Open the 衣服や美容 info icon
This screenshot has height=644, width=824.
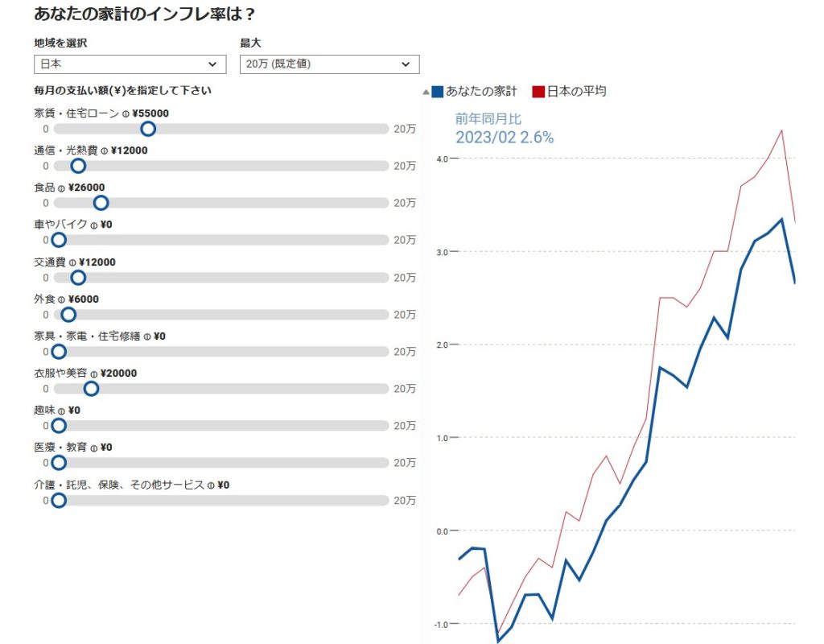pyautogui.click(x=94, y=374)
